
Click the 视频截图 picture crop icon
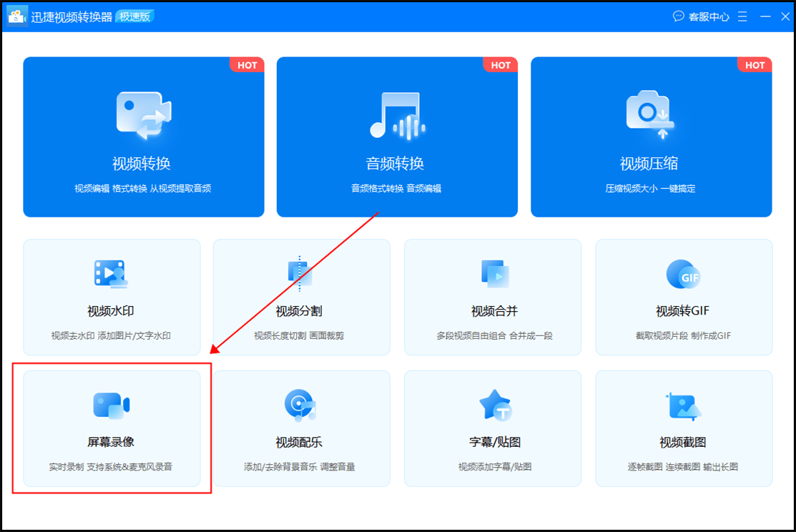(683, 406)
